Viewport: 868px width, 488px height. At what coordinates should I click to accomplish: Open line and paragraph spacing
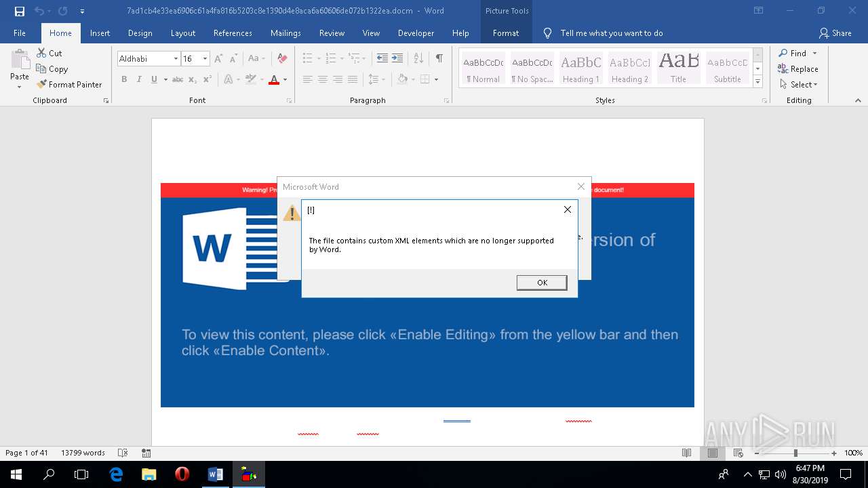376,79
